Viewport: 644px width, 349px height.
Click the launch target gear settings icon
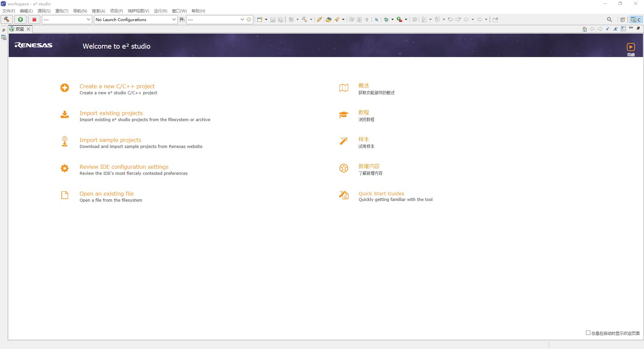(249, 19)
